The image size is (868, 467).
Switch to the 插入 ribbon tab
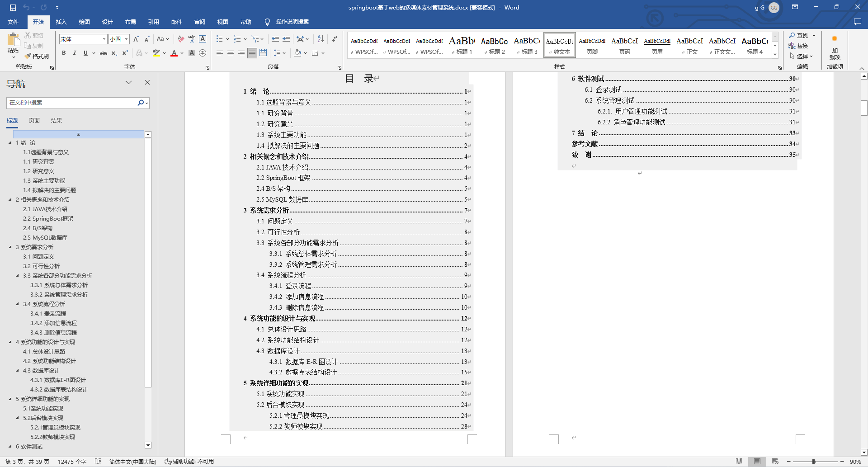coord(61,22)
